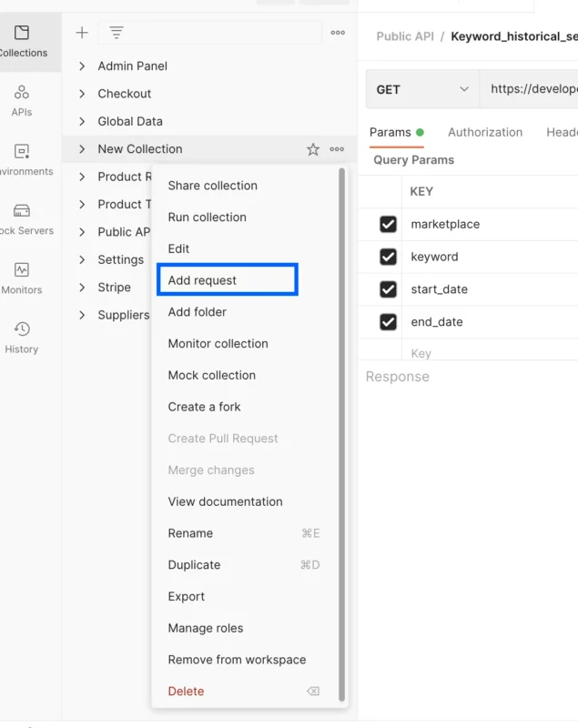The width and height of the screenshot is (578, 728).
Task: Expand the Suppliers collection
Action: [x=82, y=315]
